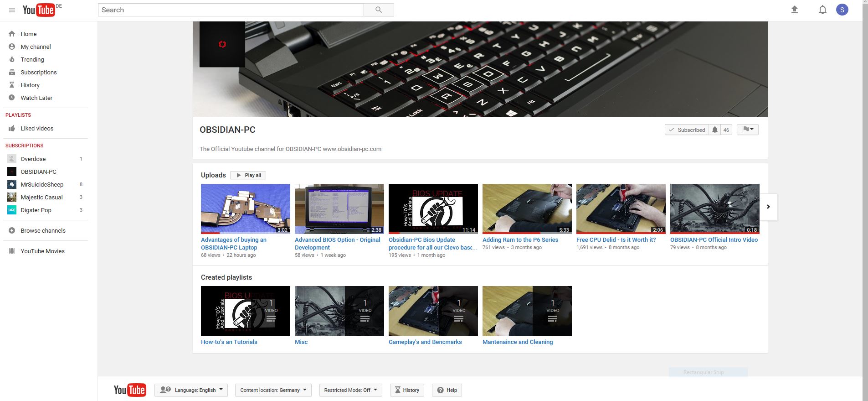Image resolution: width=868 pixels, height=401 pixels.
Task: Click the search magnifier button
Action: [379, 10]
